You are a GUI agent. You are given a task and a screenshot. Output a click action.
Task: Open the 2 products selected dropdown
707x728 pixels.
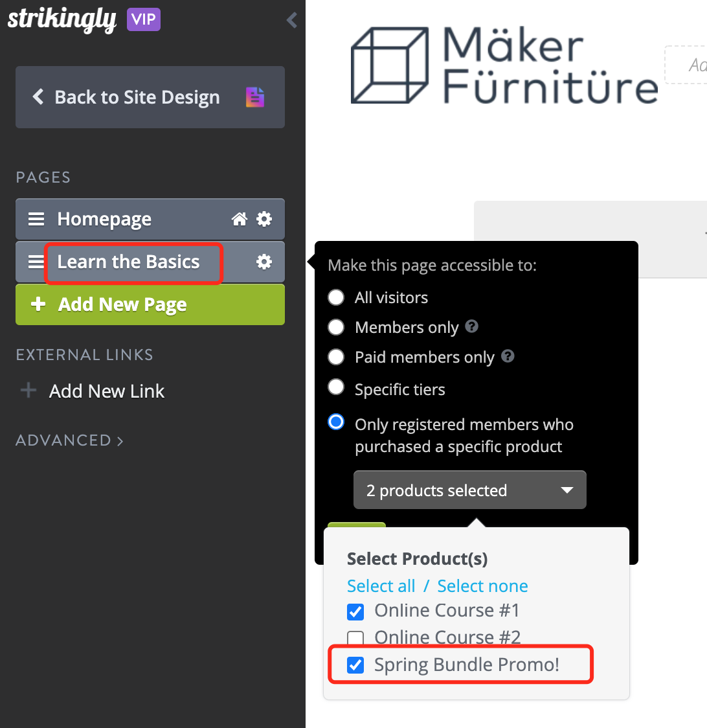(470, 490)
